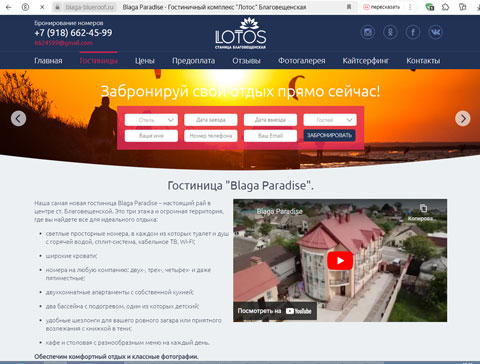Call the phone number +7 (918) 662-45-99

click(x=73, y=33)
